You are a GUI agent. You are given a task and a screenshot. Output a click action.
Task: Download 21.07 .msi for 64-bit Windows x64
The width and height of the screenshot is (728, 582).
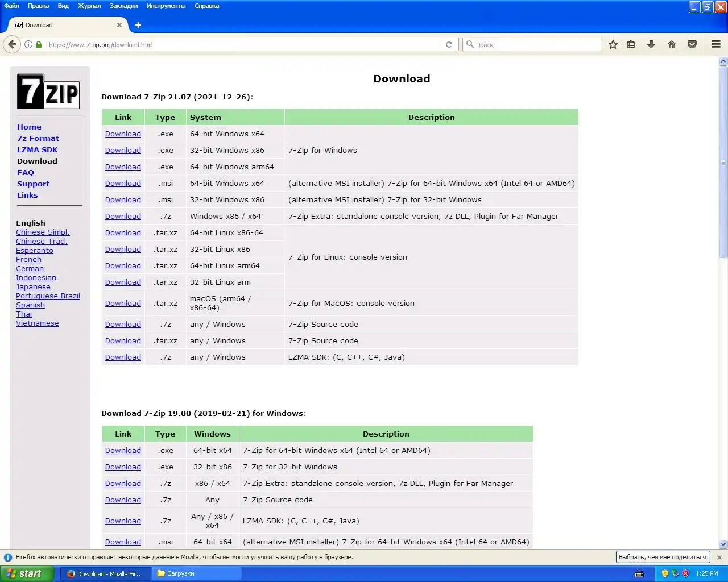pos(123,184)
